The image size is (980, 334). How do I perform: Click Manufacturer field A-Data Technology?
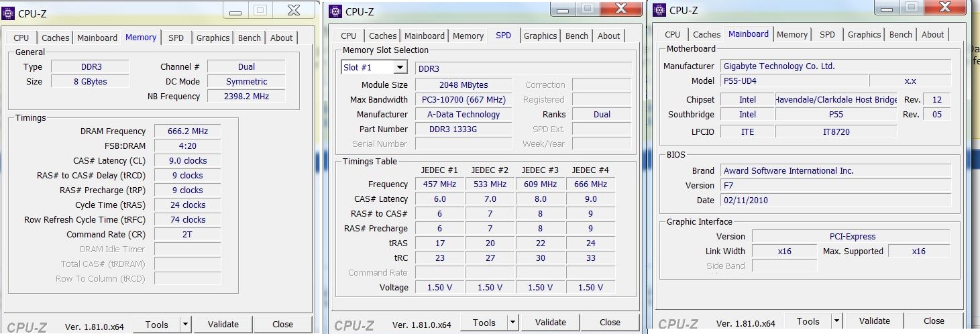464,115
